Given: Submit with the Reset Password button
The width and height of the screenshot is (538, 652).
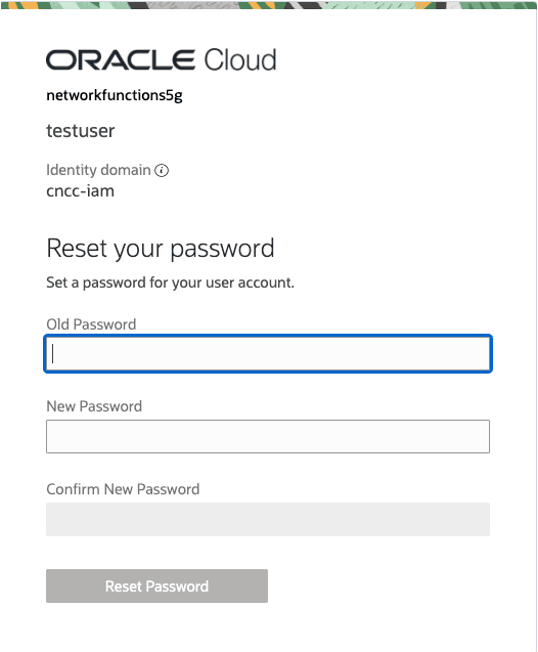Looking at the screenshot, I should (x=157, y=586).
